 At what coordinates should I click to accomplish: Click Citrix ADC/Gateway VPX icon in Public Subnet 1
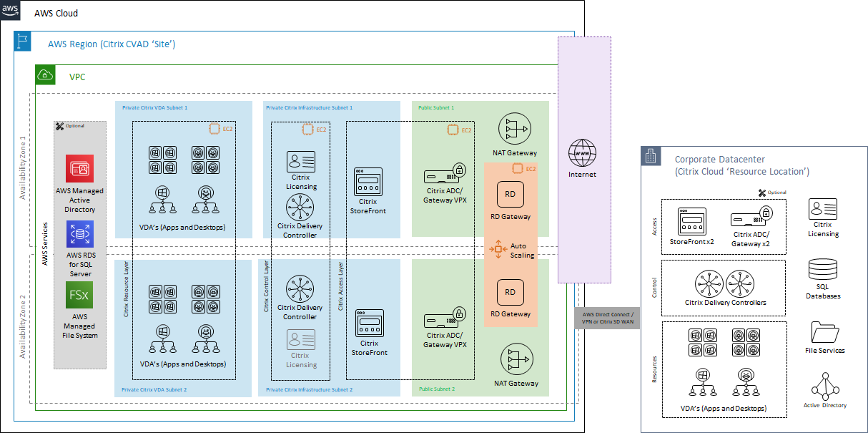pos(445,173)
